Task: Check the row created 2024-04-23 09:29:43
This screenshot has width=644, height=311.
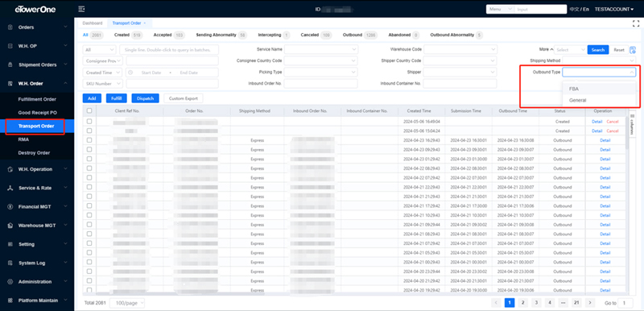Action: click(x=89, y=150)
